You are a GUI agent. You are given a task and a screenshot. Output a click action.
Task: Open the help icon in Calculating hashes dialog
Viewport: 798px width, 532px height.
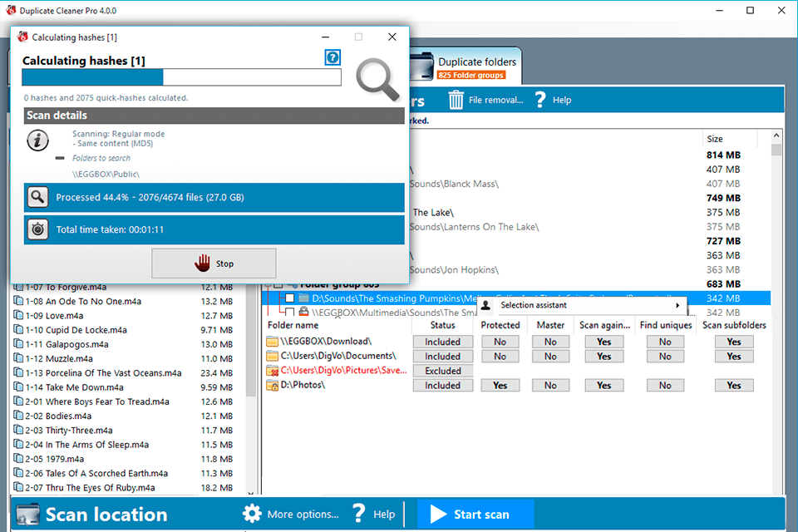tap(332, 57)
